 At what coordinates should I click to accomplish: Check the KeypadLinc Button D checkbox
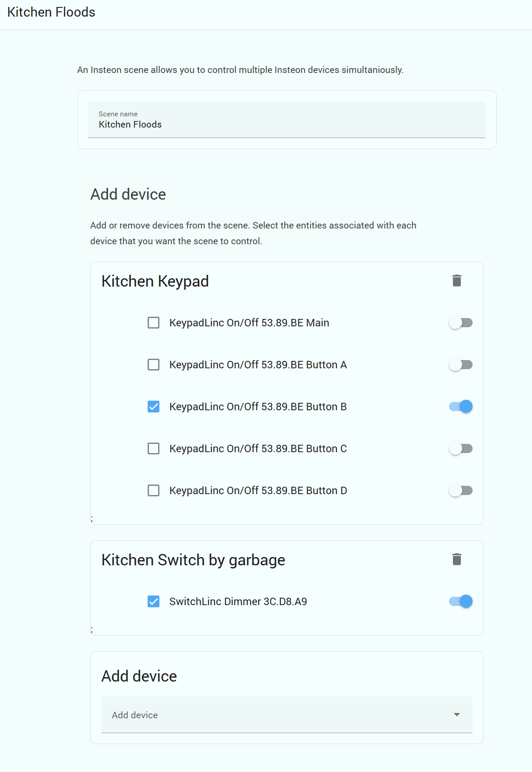[153, 491]
